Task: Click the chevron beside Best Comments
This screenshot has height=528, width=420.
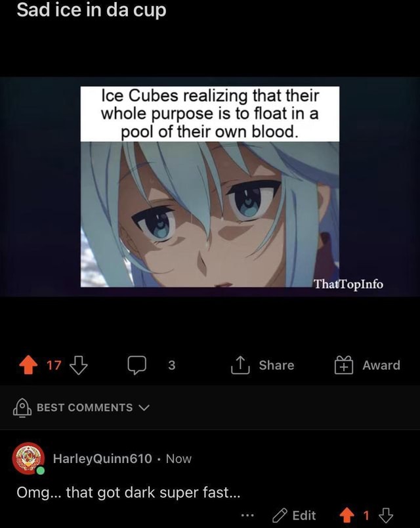Action: [144, 408]
